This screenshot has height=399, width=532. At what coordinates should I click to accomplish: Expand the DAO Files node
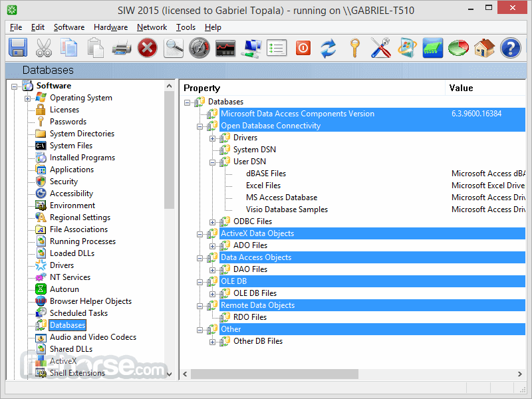[x=212, y=270]
